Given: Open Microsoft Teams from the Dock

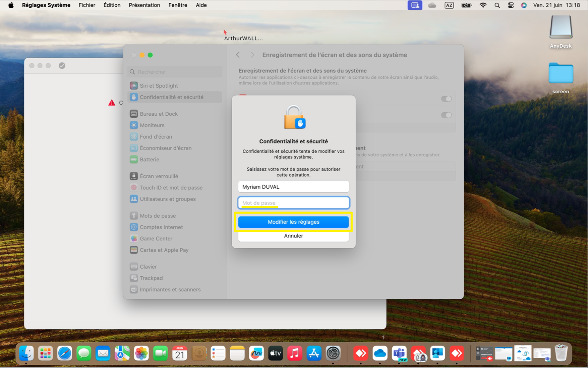Looking at the screenshot, I should pos(399,353).
